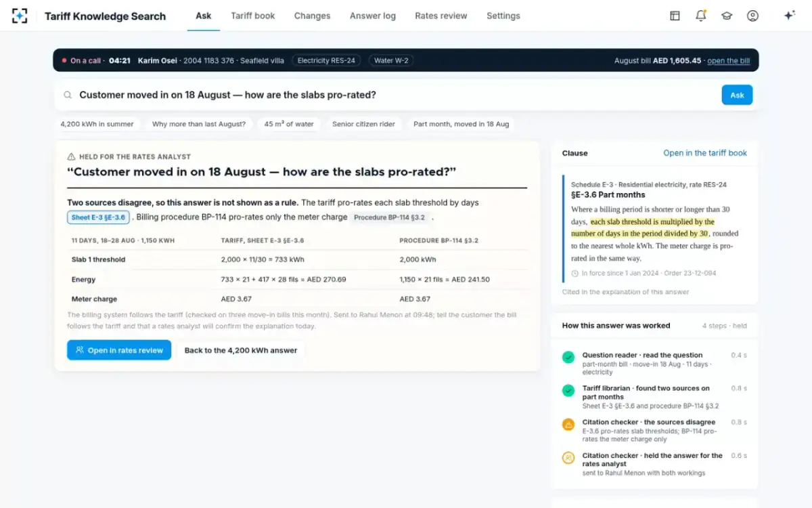This screenshot has width=812, height=508.
Task: Click the Water W-2 tag
Action: tap(391, 60)
